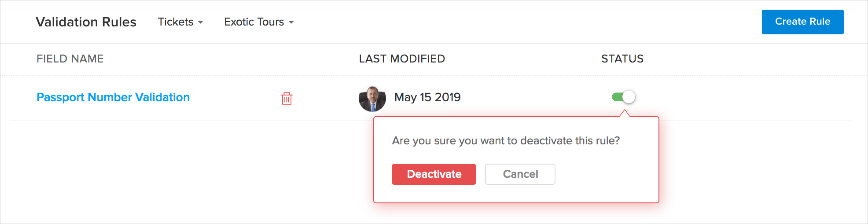Click the red trash delete icon
The image size is (868, 224).
pos(287,98)
